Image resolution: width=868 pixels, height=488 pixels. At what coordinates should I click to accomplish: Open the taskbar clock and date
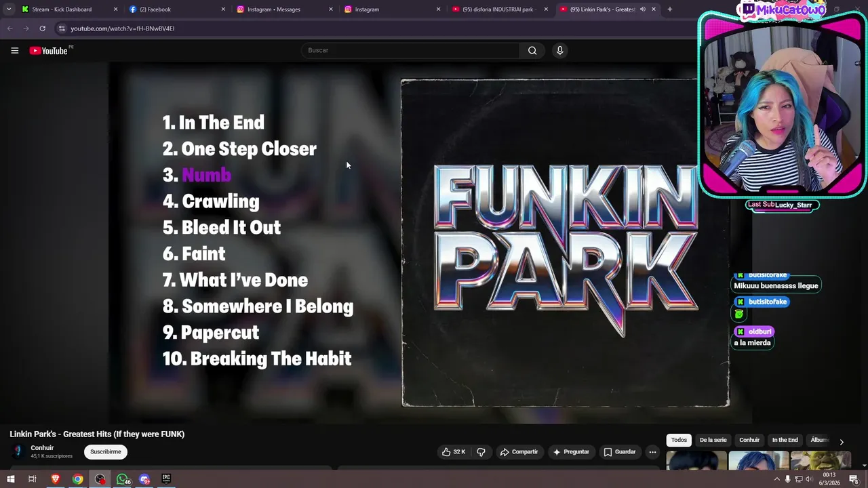829,479
